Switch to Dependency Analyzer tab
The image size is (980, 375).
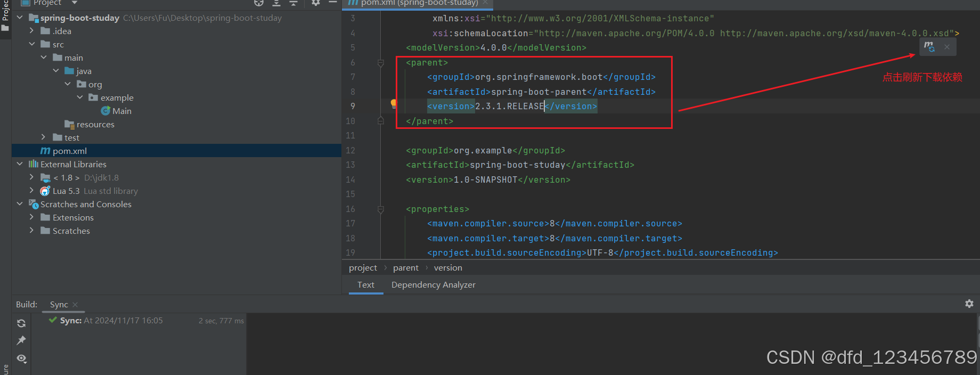point(434,285)
